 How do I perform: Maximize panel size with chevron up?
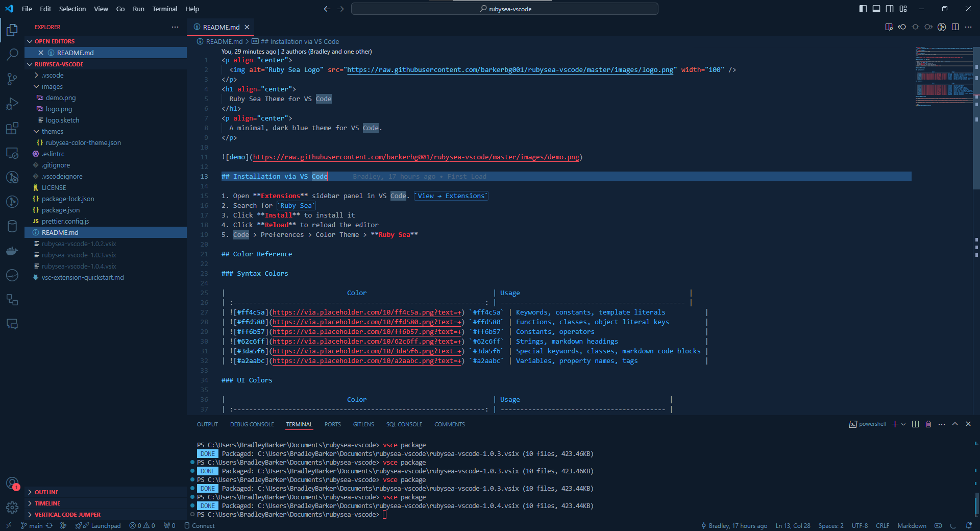click(x=955, y=424)
